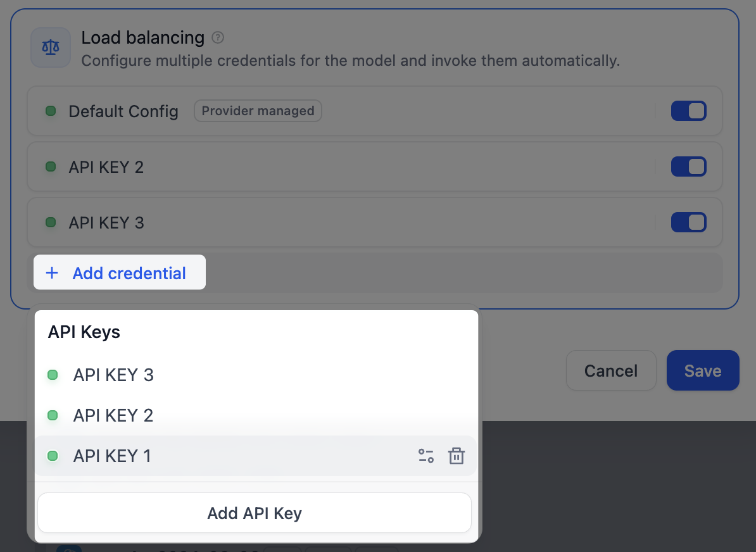The image size is (756, 552).
Task: Choose API KEY 2 in the dropdown list
Action: (113, 415)
